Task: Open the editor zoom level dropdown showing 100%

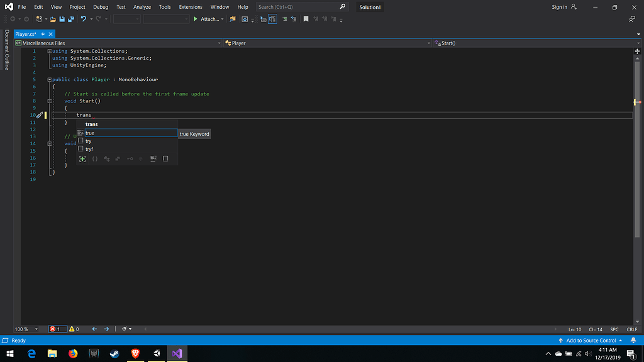Action: point(26,329)
